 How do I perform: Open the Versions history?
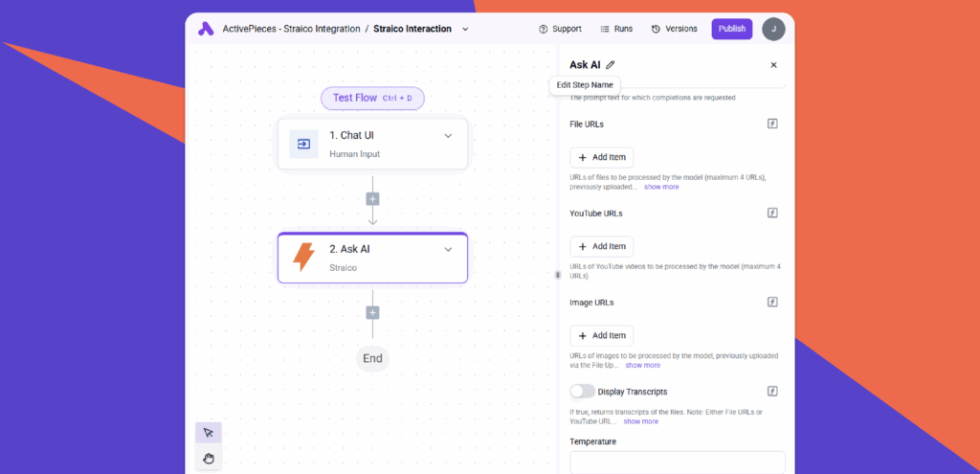(x=674, y=29)
